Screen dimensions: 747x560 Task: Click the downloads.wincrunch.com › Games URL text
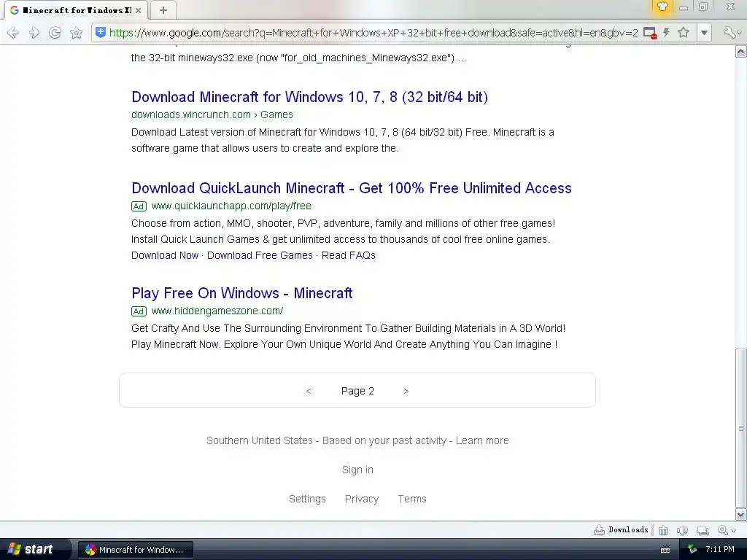[x=212, y=114]
